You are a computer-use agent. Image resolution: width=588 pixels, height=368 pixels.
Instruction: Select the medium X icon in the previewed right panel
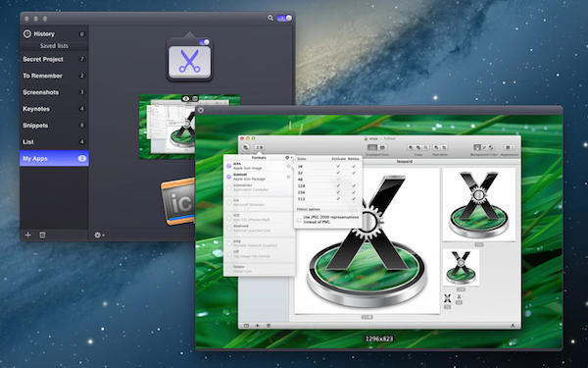[461, 267]
